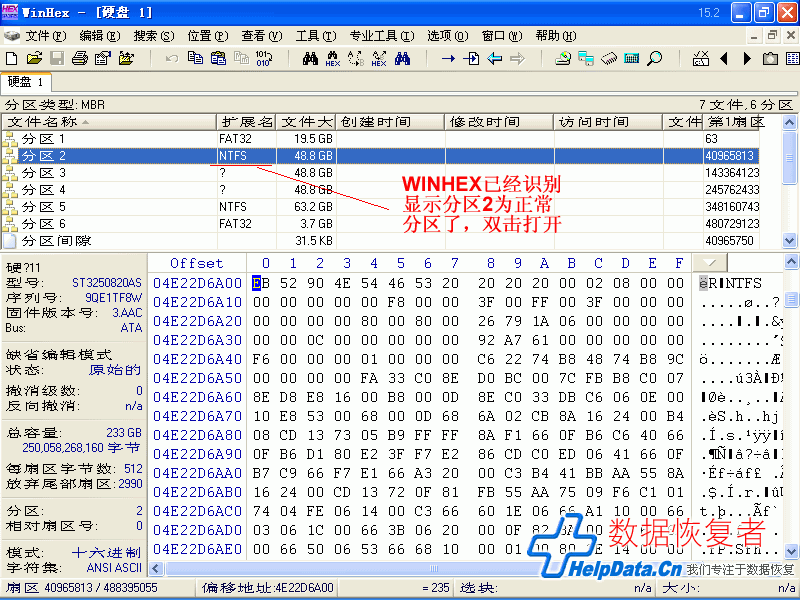This screenshot has height=600, width=800.
Task: Click the Clone disk toolbar icon
Action: click(x=586, y=58)
